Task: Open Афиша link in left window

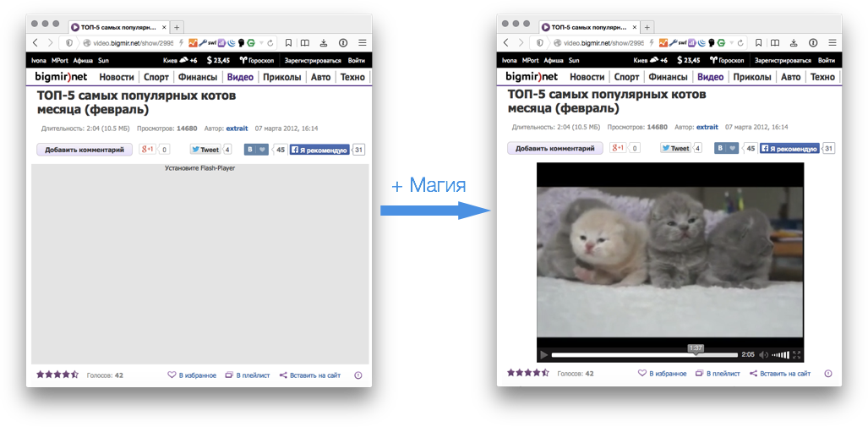Action: 83,60
